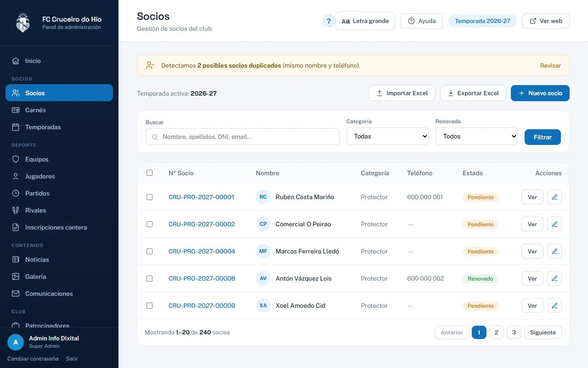Click the RC avatar of Rubén Costa

(x=263, y=197)
